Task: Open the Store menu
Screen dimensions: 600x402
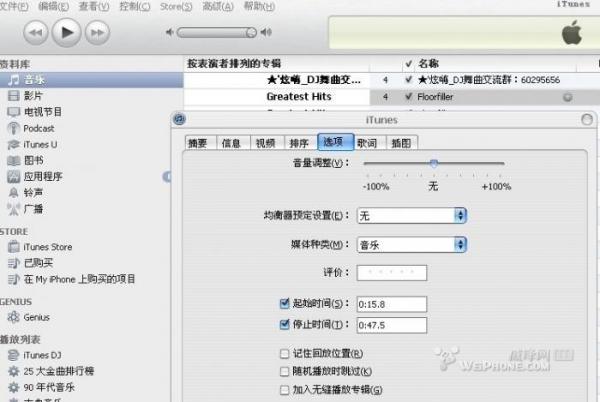Action: (x=176, y=7)
